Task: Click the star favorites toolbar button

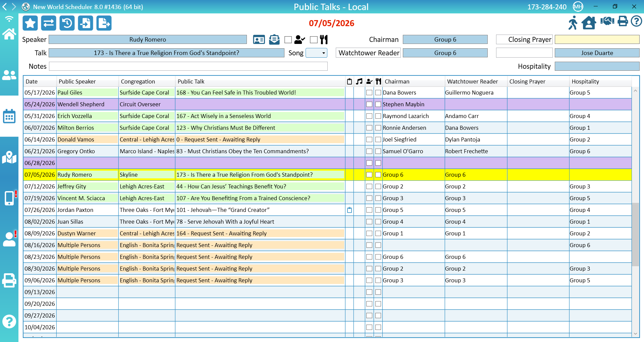Action: click(30, 23)
